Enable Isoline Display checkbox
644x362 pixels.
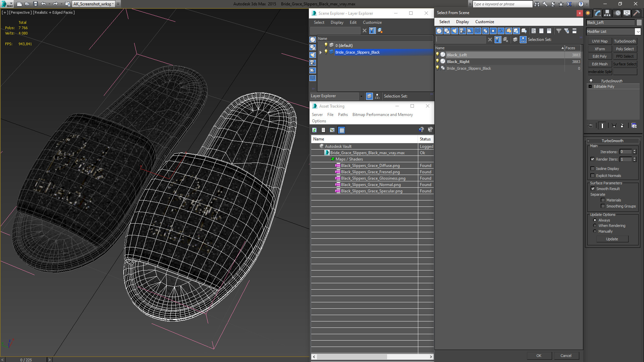click(592, 169)
